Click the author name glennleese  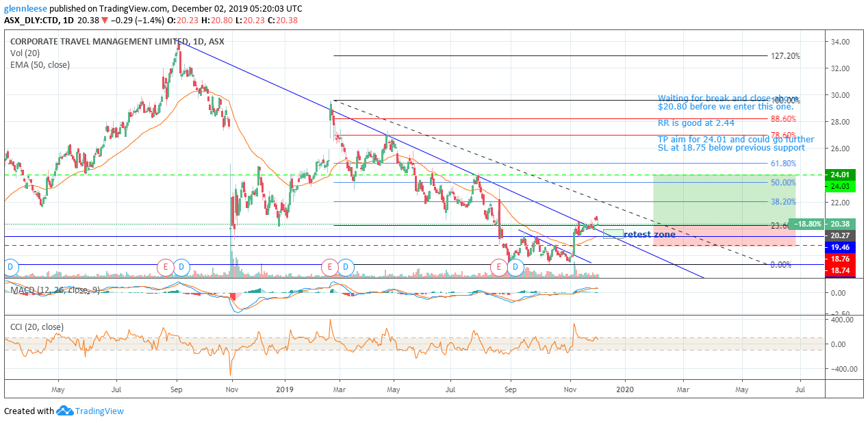(25, 9)
